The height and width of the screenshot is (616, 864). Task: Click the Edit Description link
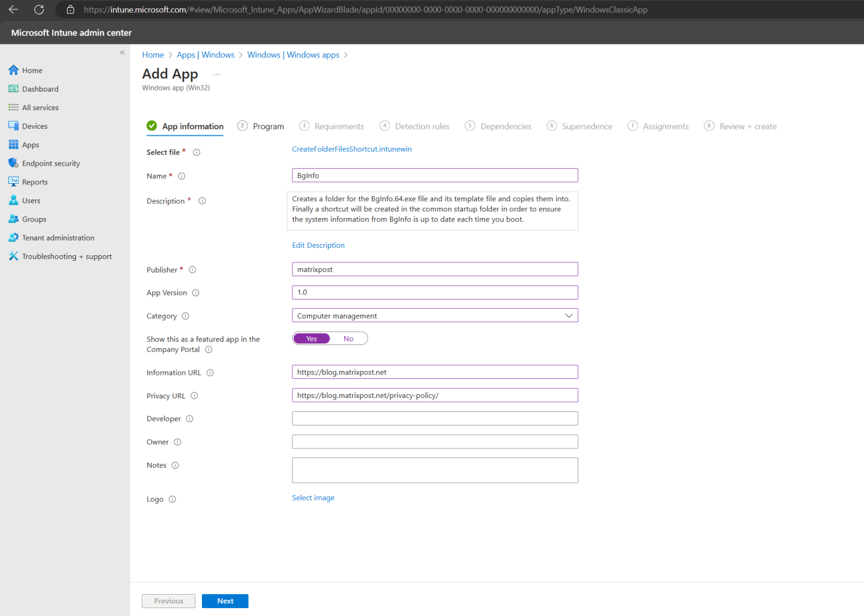[x=318, y=245]
